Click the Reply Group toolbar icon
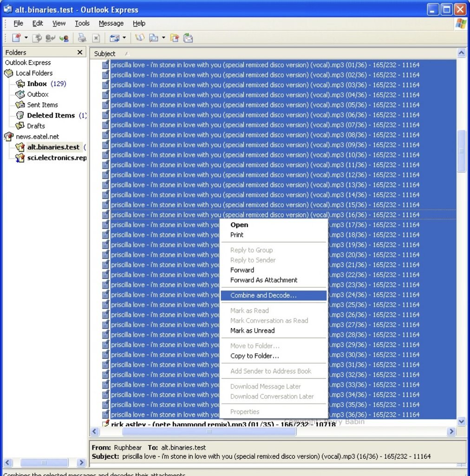Screen dimensions: 470x476 [x=37, y=38]
